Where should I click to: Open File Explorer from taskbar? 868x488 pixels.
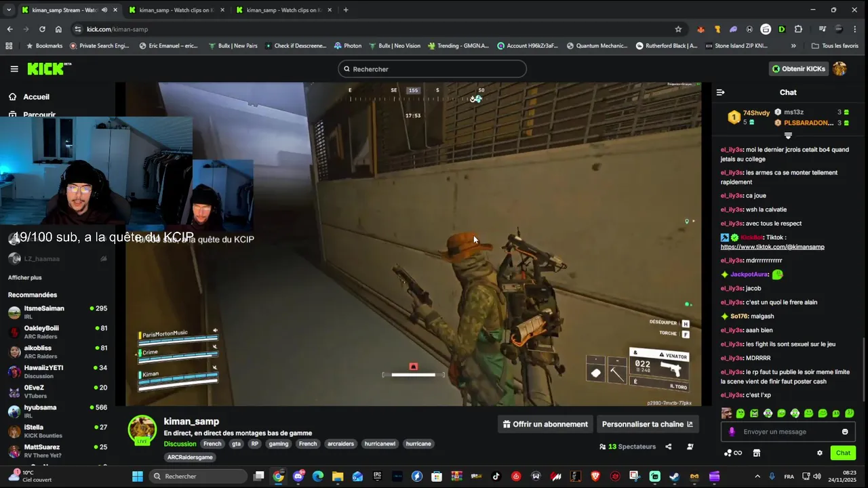pos(338,476)
